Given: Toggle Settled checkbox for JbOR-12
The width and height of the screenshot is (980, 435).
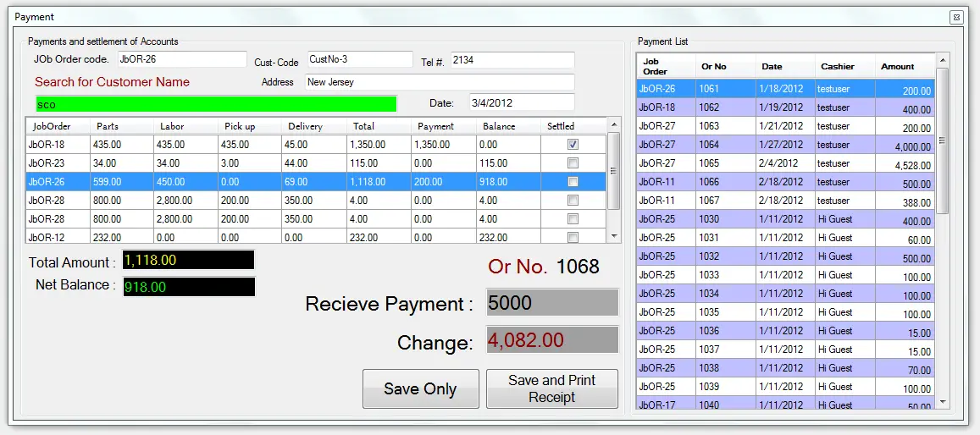Looking at the screenshot, I should [573, 237].
